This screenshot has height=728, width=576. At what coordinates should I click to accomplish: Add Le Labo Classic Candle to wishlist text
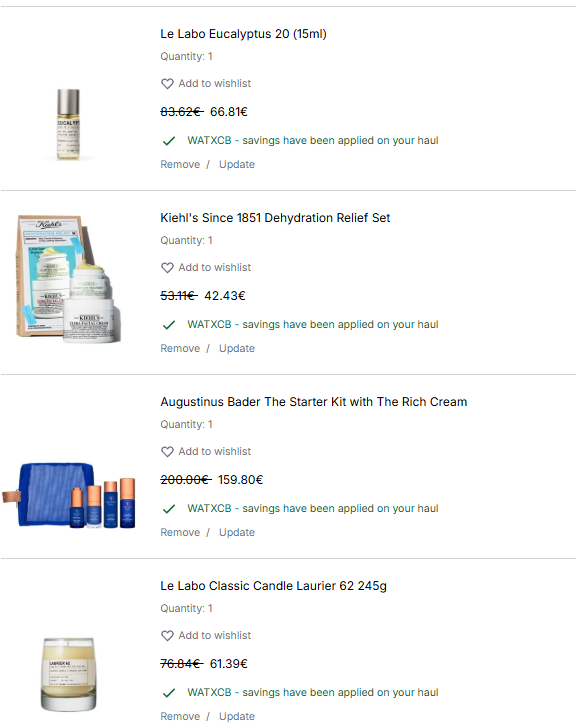[214, 635]
